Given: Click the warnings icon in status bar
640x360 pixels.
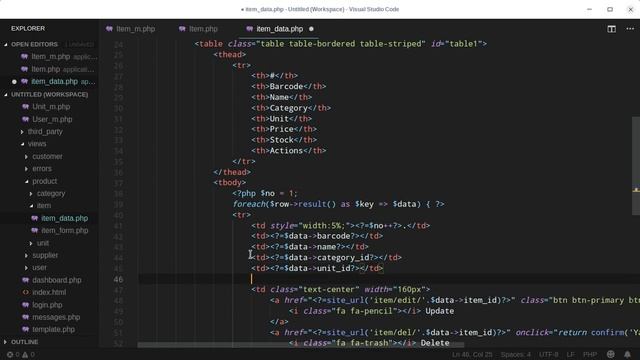Looking at the screenshot, I should [x=25, y=354].
